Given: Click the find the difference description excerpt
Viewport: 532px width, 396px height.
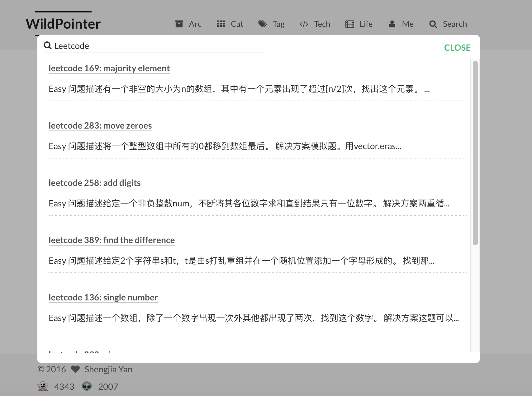Looking at the screenshot, I should pos(241,261).
